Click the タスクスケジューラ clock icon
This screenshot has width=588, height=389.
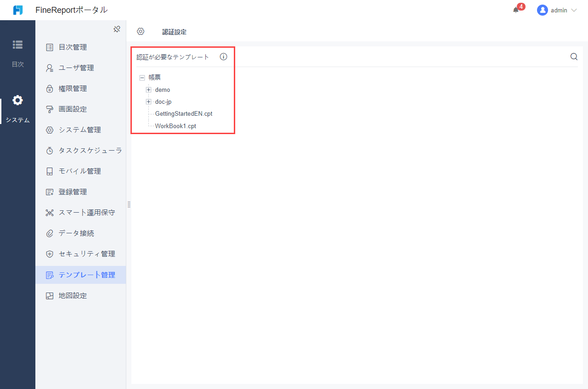pyautogui.click(x=50, y=151)
